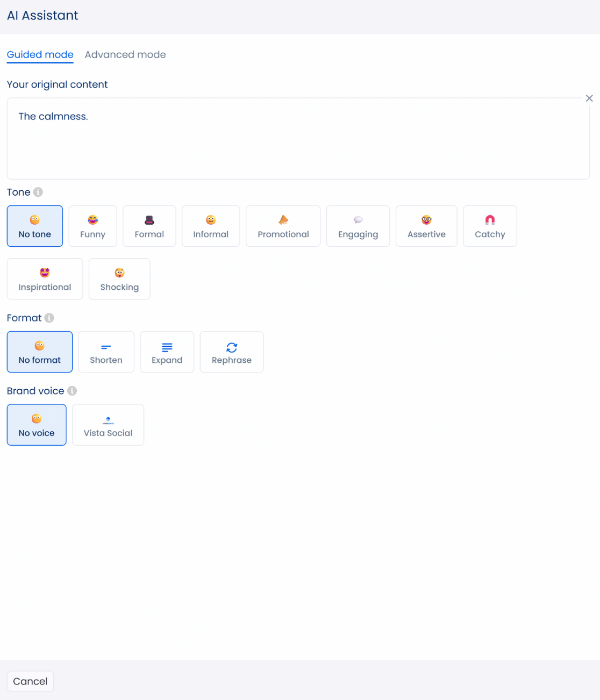This screenshot has height=700, width=600.
Task: Choose the Inspirational tone button
Action: (x=45, y=279)
